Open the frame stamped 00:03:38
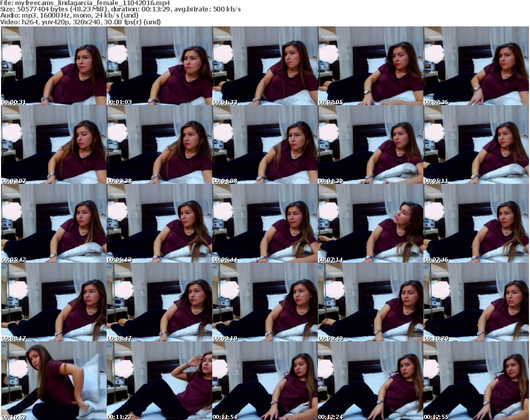Image resolution: width=530 pixels, height=420 pixels. [x=159, y=144]
